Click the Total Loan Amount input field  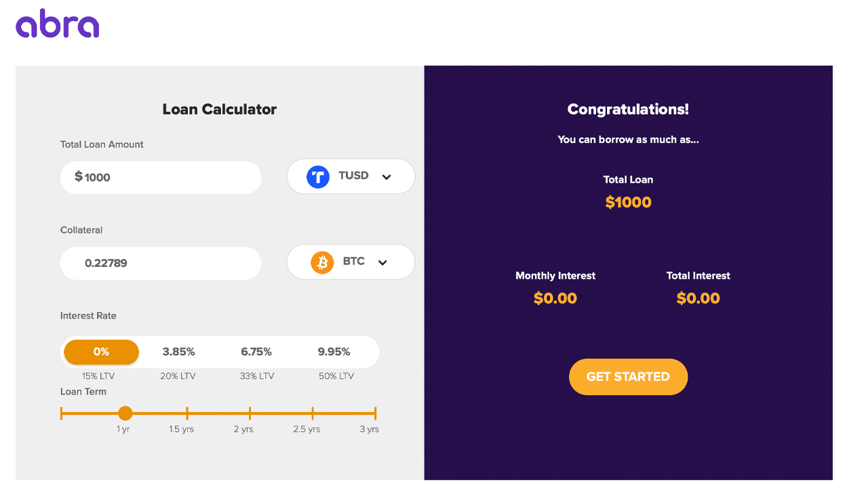[x=170, y=178]
